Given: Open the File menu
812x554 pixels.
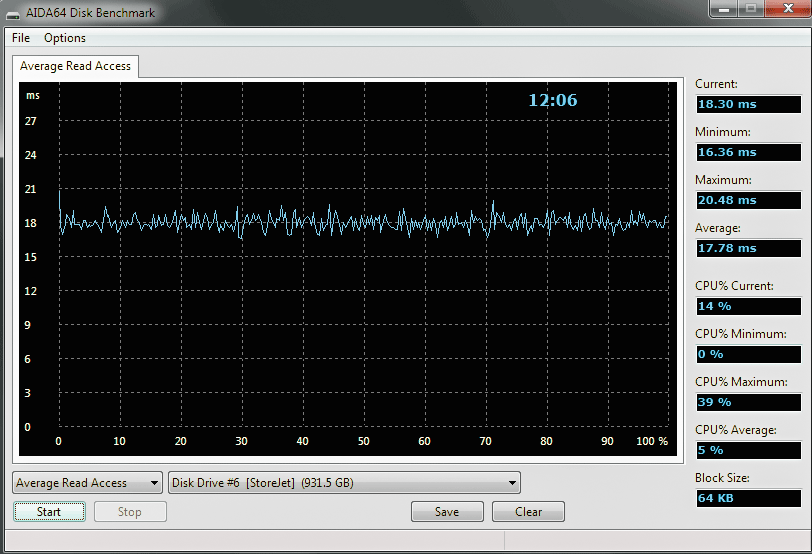Looking at the screenshot, I should [21, 38].
